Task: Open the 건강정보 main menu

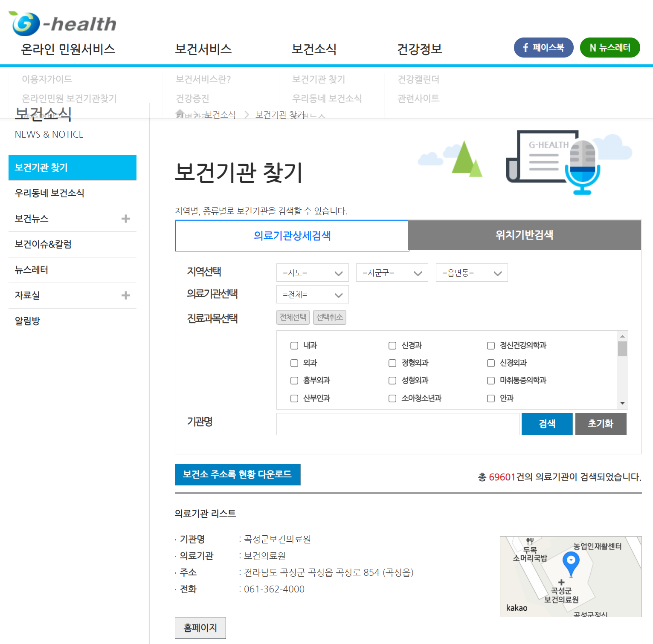Action: click(x=419, y=49)
